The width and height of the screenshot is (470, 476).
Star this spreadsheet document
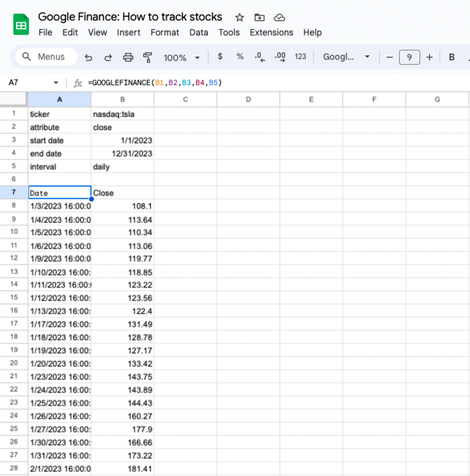[x=239, y=17]
